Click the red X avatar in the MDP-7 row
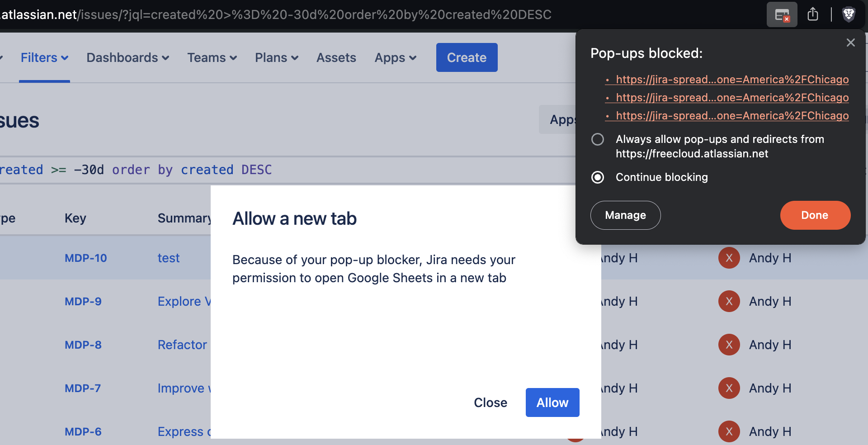Image resolution: width=868 pixels, height=445 pixels. [x=729, y=388]
